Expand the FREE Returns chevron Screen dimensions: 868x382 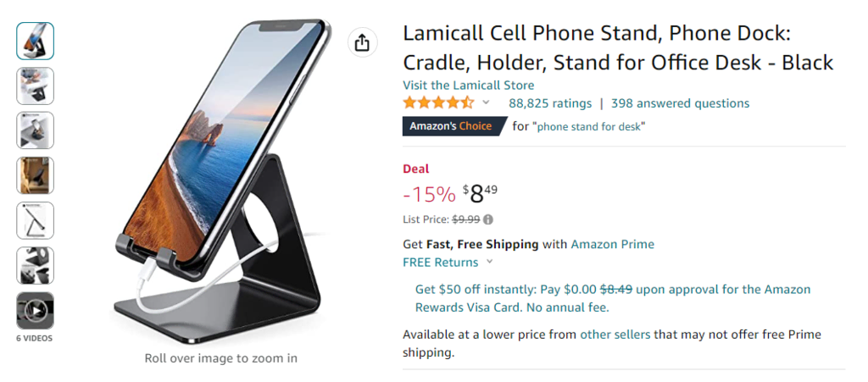pos(490,262)
